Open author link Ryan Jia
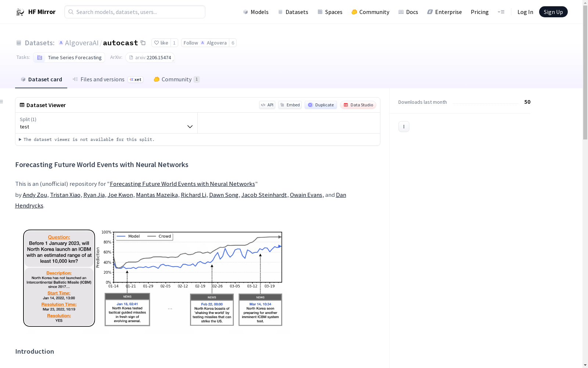The height and width of the screenshot is (368, 588). (x=94, y=195)
